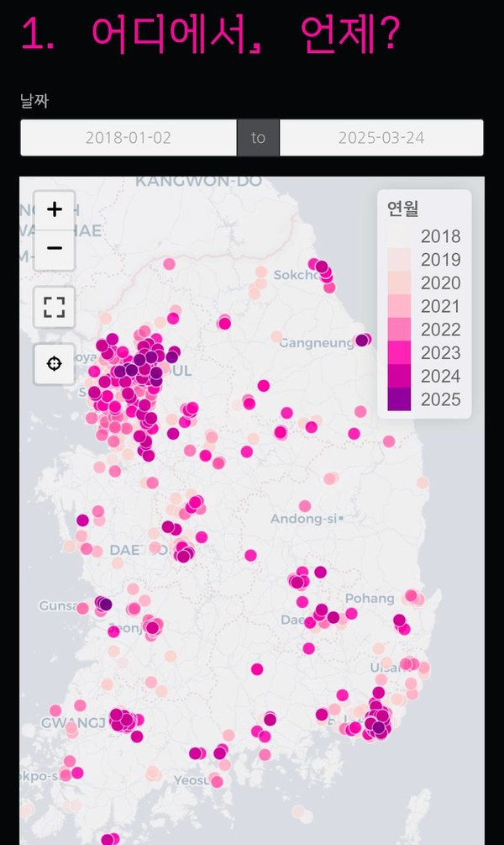This screenshot has height=845, width=504.
Task: Click the 2021 legend color swatch
Action: pyautogui.click(x=399, y=305)
